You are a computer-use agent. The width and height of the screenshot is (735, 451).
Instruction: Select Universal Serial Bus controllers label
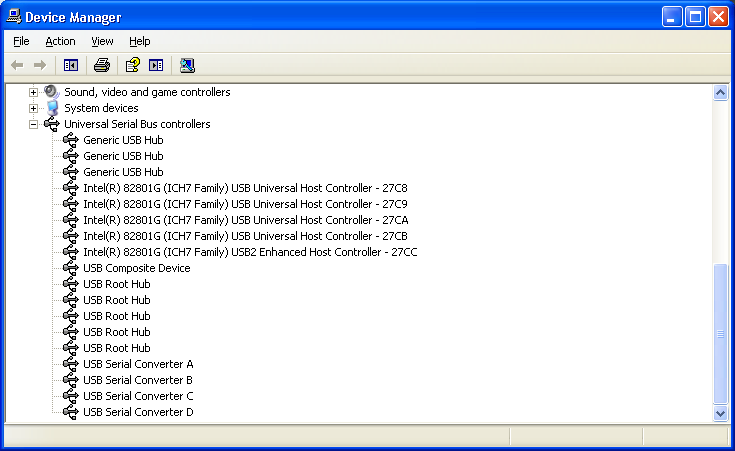137,124
